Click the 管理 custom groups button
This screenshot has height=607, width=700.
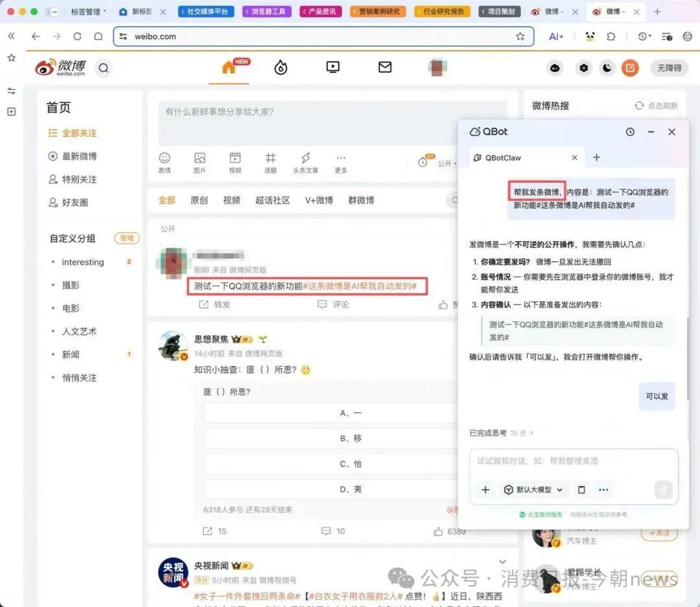tap(126, 238)
